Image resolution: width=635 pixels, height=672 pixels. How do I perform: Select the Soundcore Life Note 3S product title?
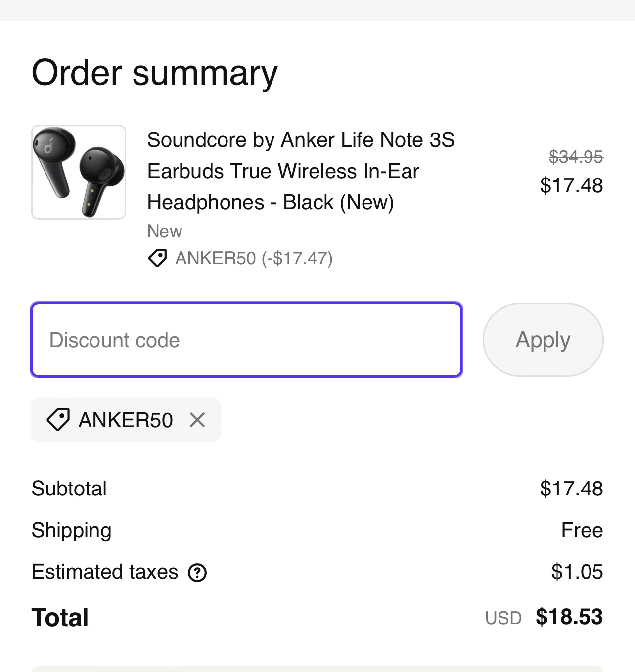pos(300,171)
